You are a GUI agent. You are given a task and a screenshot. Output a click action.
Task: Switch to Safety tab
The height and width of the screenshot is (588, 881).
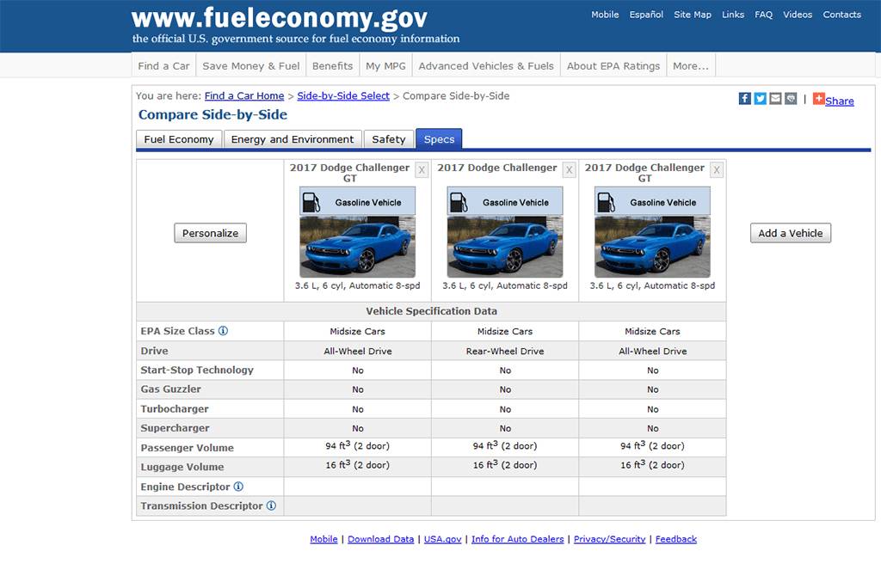point(388,139)
